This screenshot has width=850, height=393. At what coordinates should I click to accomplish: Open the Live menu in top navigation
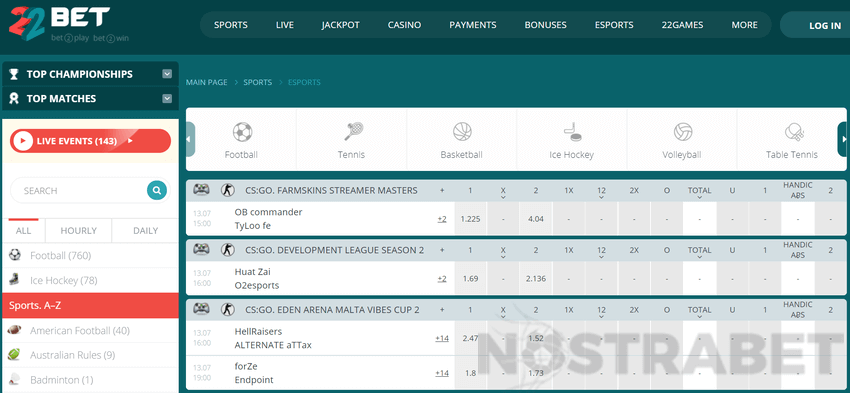point(285,25)
